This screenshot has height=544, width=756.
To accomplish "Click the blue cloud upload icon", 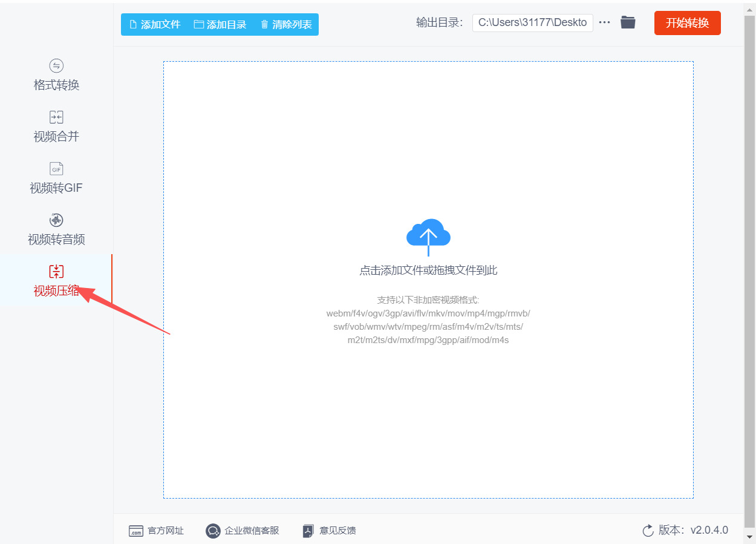I will (x=428, y=237).
